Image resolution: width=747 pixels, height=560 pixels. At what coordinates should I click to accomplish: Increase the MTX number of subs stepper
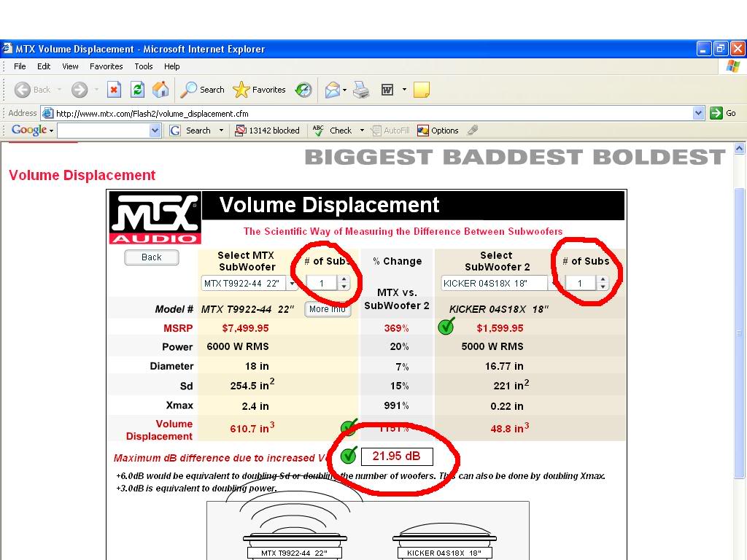(x=344, y=279)
